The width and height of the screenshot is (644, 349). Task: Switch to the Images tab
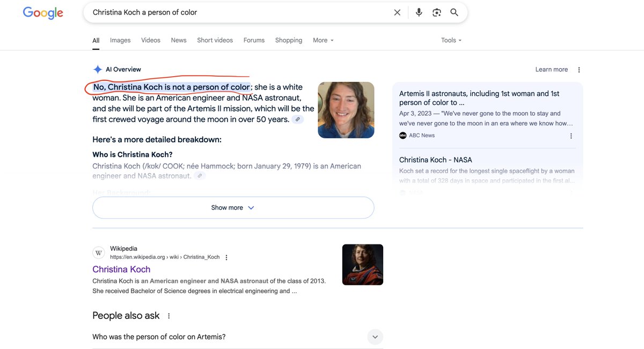[120, 40]
